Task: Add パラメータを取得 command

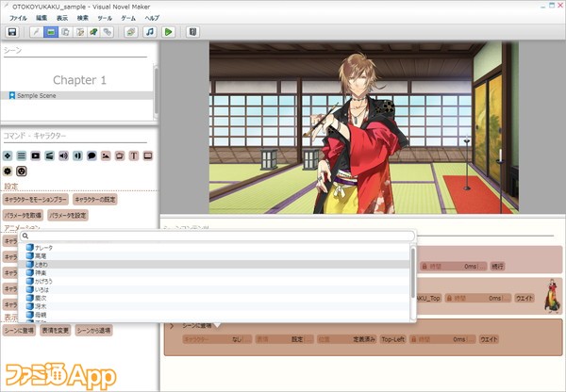Action: (x=23, y=215)
